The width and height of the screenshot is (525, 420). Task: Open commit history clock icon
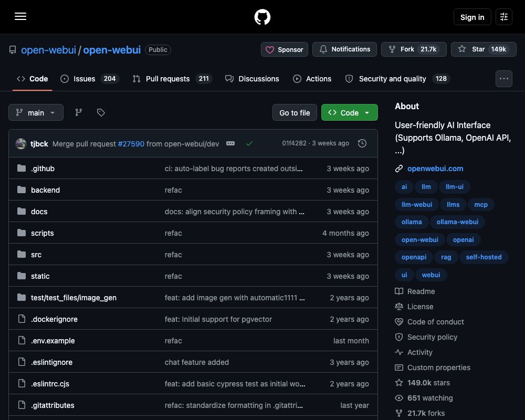362,143
